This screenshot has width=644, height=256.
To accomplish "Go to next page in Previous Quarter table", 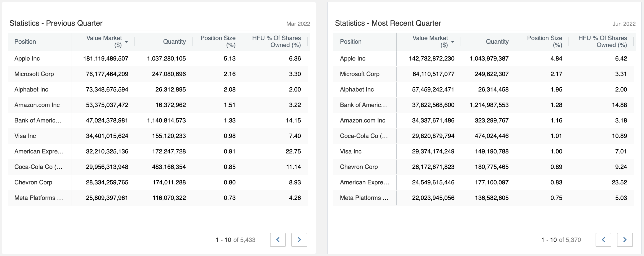I will click(299, 240).
